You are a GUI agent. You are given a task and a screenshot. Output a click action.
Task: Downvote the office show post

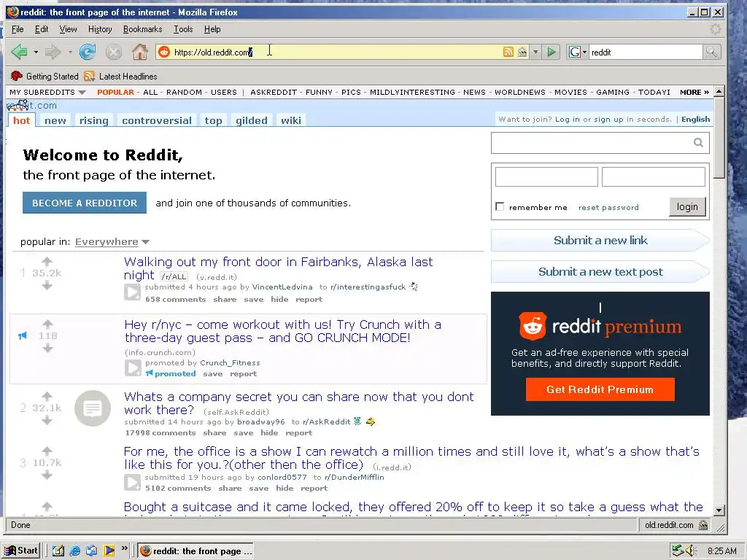[47, 475]
